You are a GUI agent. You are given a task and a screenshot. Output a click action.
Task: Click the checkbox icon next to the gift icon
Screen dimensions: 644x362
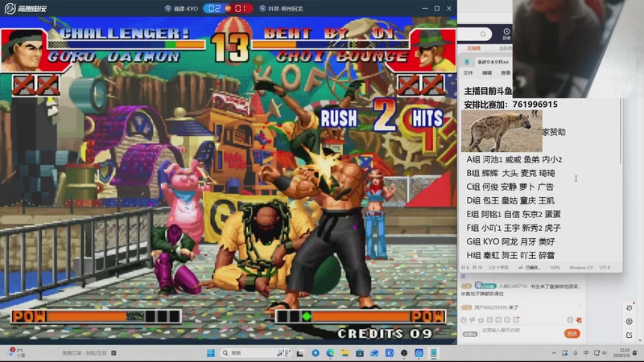[570, 319]
